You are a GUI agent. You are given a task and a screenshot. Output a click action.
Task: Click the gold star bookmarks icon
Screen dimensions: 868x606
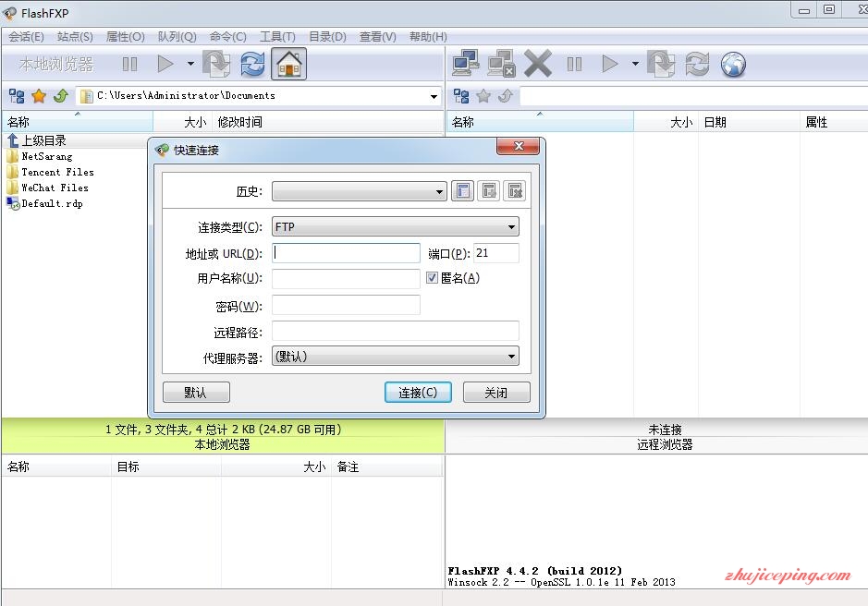(x=39, y=96)
